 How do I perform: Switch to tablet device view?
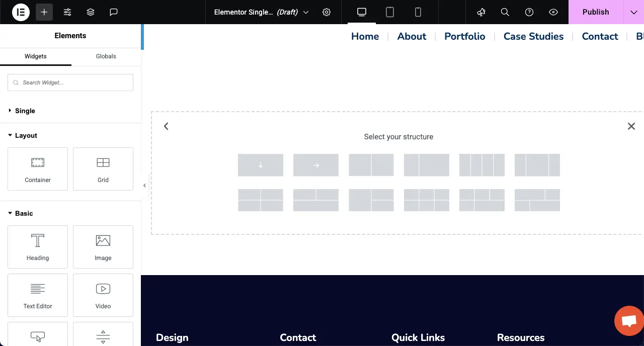click(x=390, y=12)
